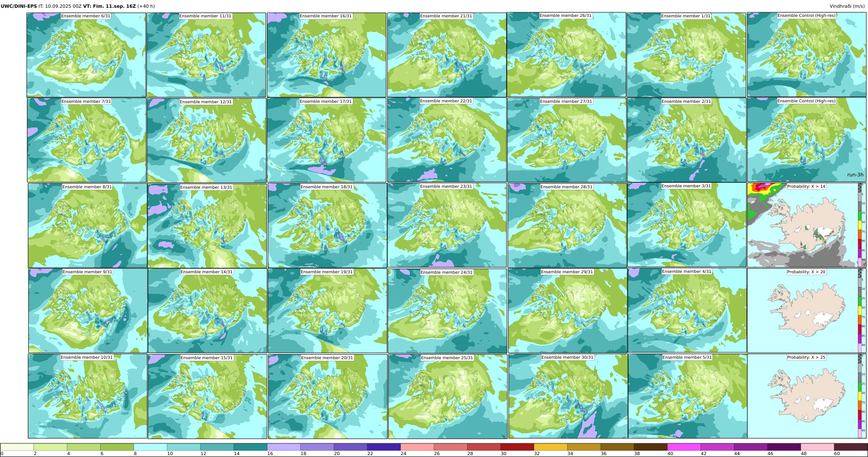Select the Ensemble member 17/31 map
868x457 pixels.
(327, 140)
